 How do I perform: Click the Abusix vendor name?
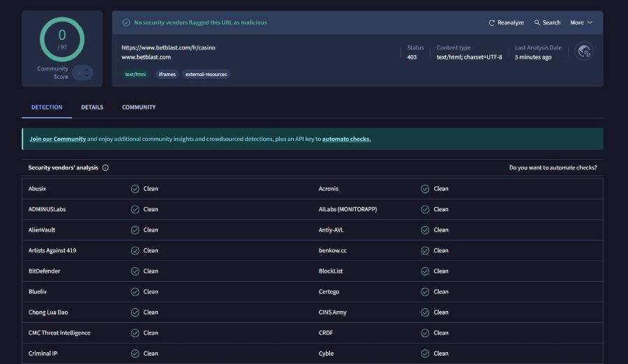[37, 188]
